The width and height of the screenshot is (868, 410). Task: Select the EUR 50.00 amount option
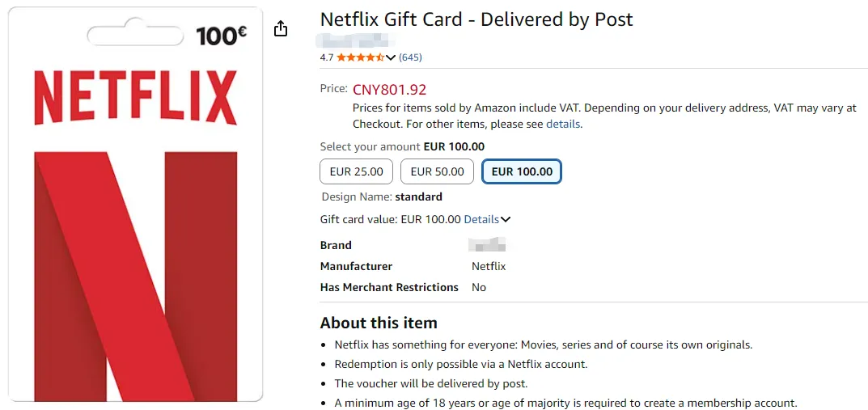coord(437,171)
